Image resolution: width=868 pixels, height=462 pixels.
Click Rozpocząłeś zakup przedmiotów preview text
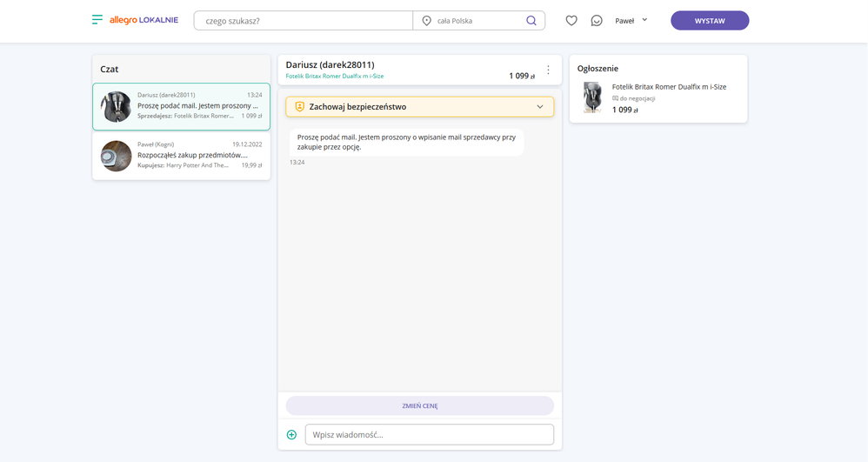[x=192, y=155]
